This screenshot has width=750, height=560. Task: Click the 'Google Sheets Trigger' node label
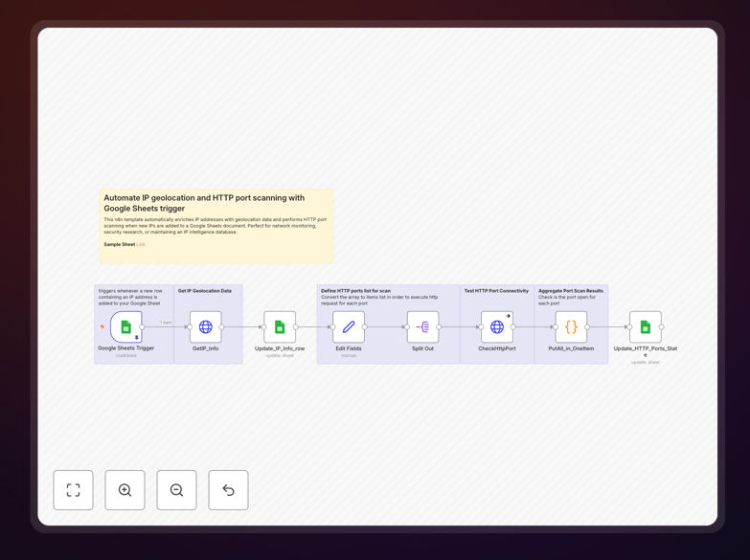click(125, 348)
